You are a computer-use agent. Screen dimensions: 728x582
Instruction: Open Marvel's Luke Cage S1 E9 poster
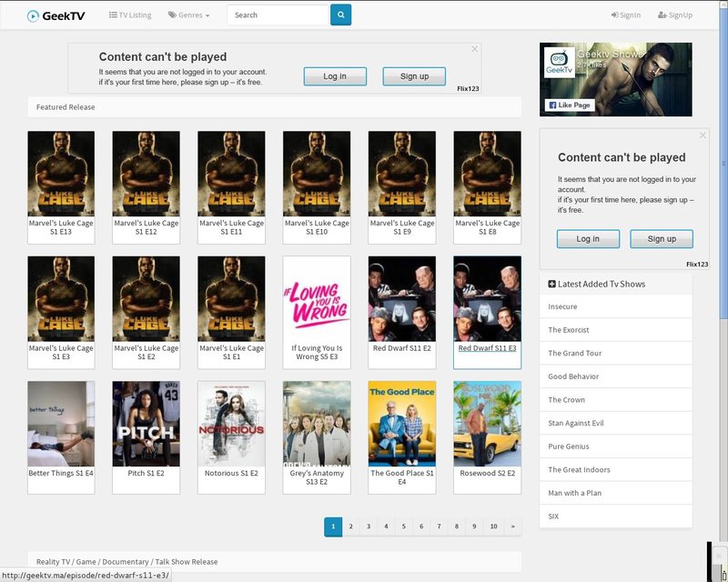pyautogui.click(x=402, y=174)
